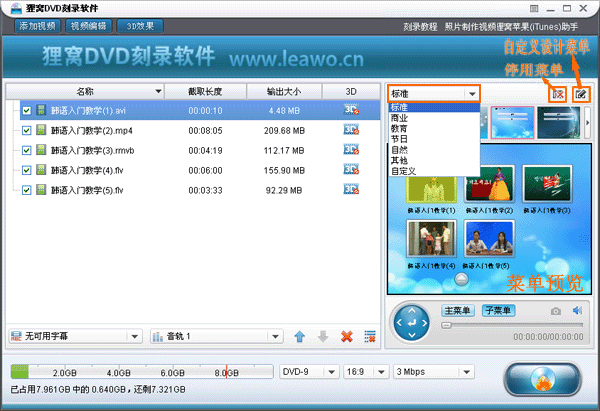
Task: Switch to 子菜单 preview tab
Action: click(x=498, y=310)
